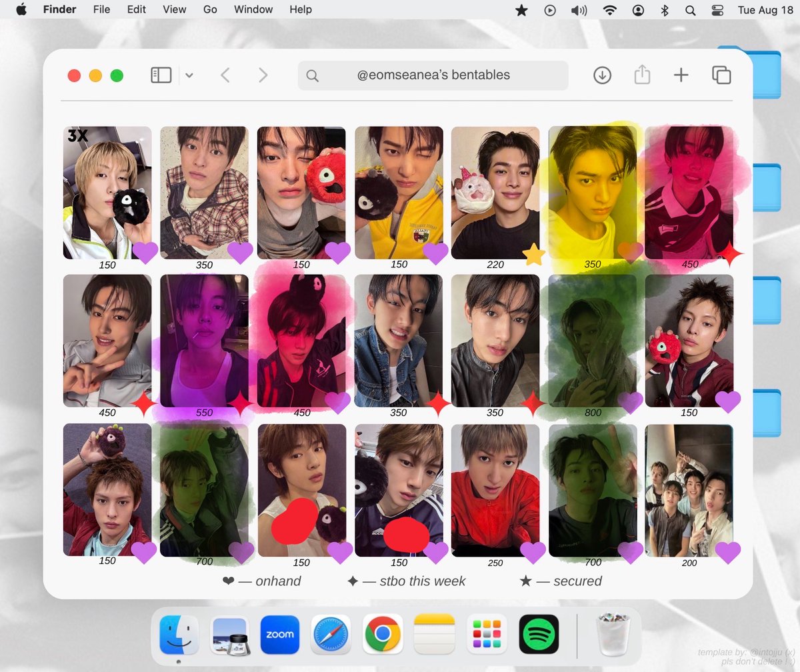
Task: Open Launchpad from the dock
Action: click(x=487, y=634)
